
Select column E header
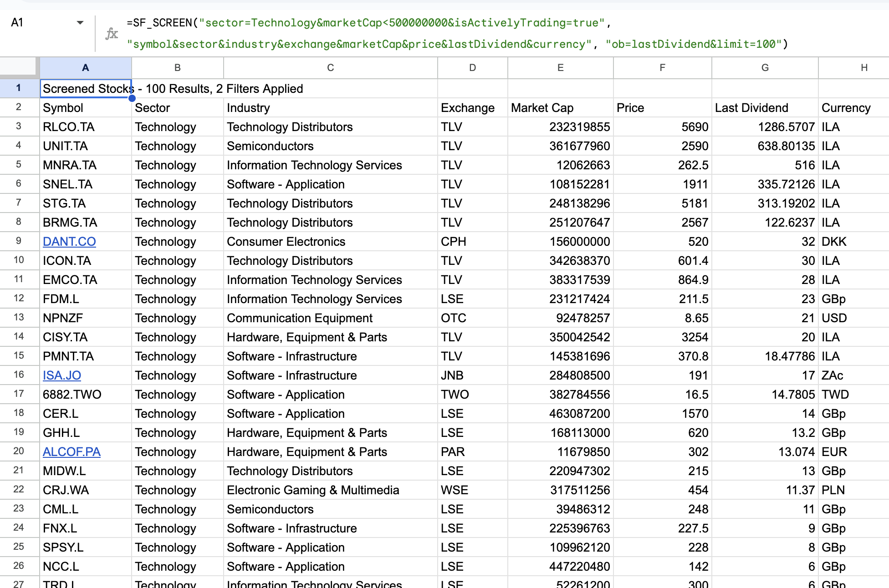click(x=561, y=68)
